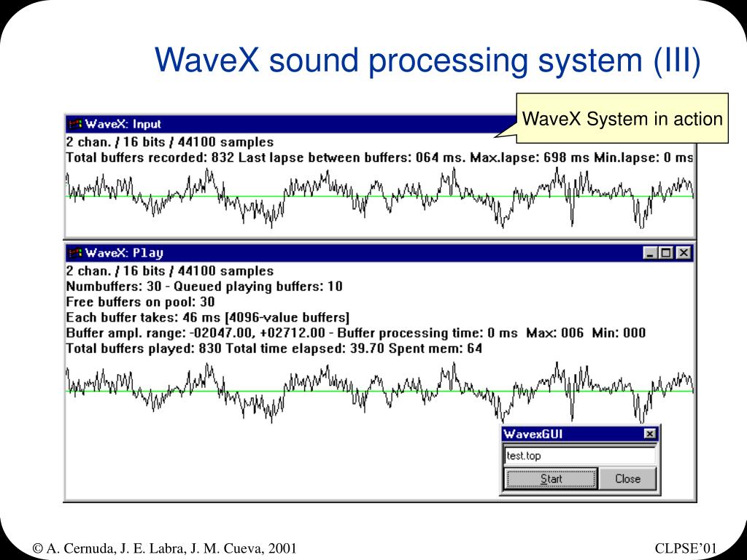Click '2 chan. / 16 bits / 44100 samples' in Input window

point(170,142)
